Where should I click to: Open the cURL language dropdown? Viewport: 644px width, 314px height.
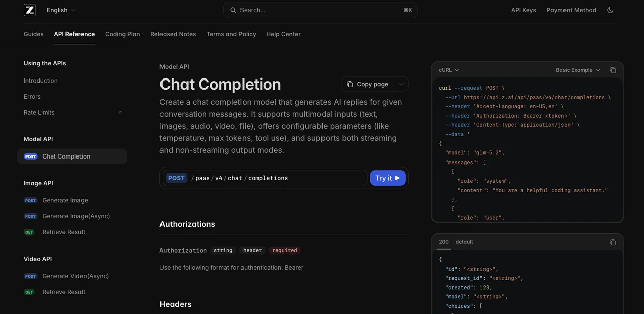[x=449, y=70]
